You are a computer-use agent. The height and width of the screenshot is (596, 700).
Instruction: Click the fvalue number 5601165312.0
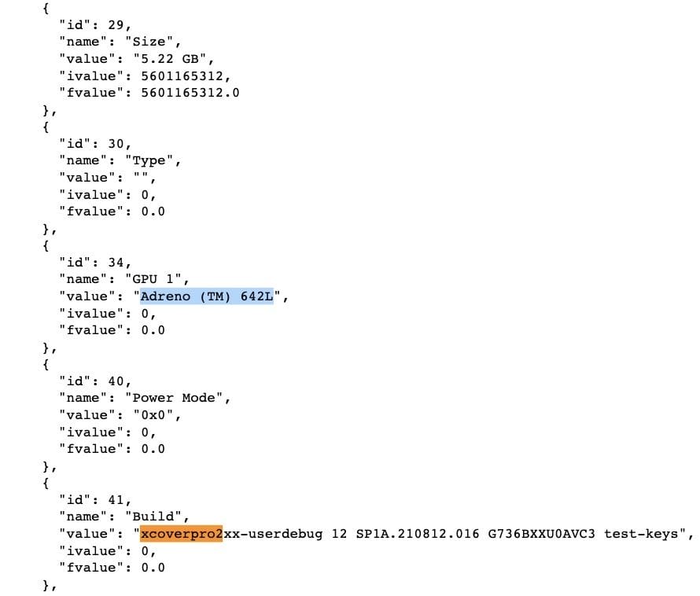pyautogui.click(x=190, y=93)
